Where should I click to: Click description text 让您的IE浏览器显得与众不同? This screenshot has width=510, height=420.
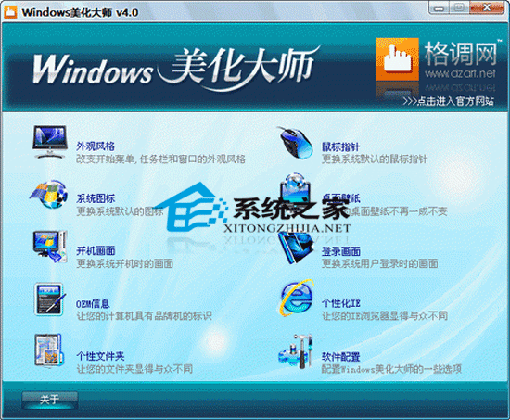(x=385, y=315)
